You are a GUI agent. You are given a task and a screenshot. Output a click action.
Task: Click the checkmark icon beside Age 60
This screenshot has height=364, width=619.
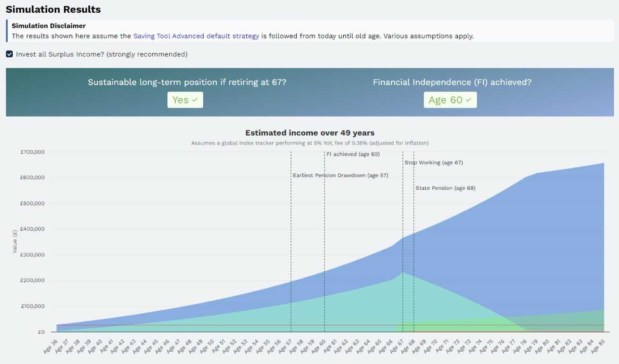click(x=467, y=100)
